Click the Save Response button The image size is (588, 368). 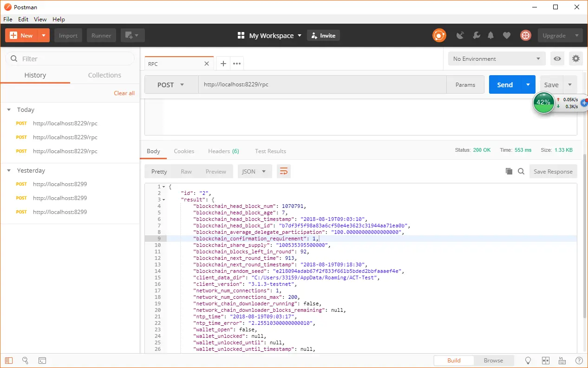(x=553, y=171)
